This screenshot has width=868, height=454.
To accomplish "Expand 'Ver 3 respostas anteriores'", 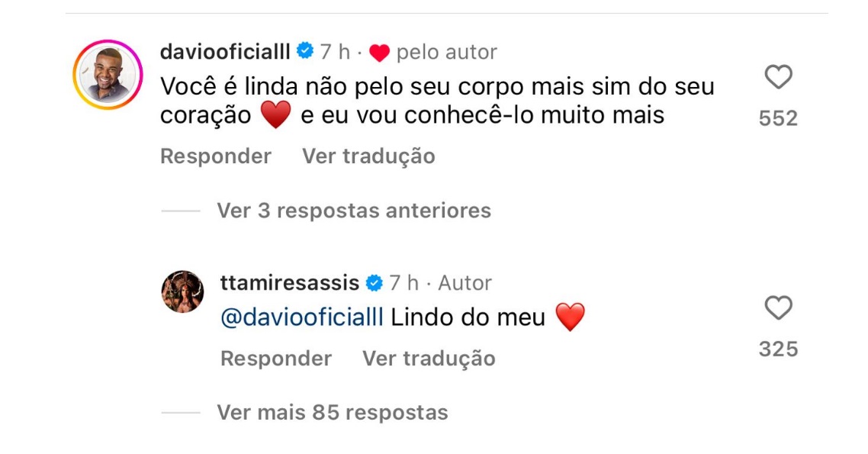I will point(353,211).
